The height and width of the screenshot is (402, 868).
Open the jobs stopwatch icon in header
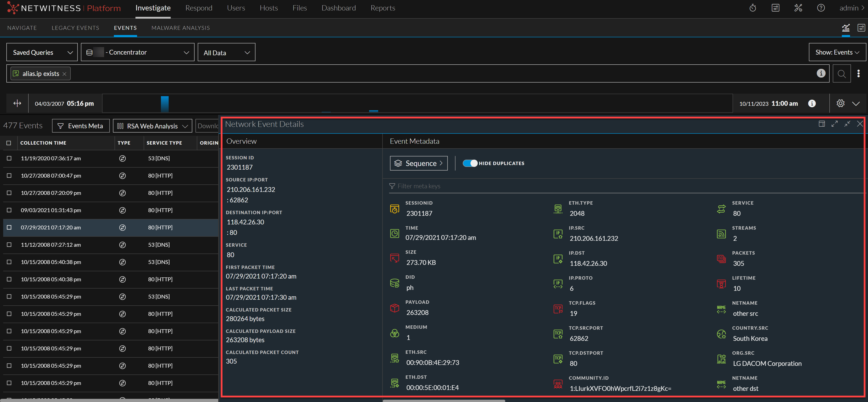click(x=752, y=8)
